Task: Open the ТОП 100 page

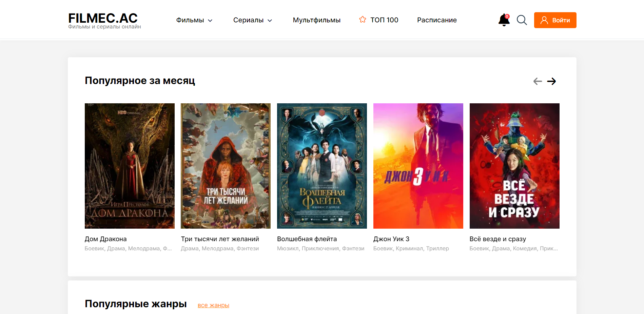Action: (x=384, y=20)
